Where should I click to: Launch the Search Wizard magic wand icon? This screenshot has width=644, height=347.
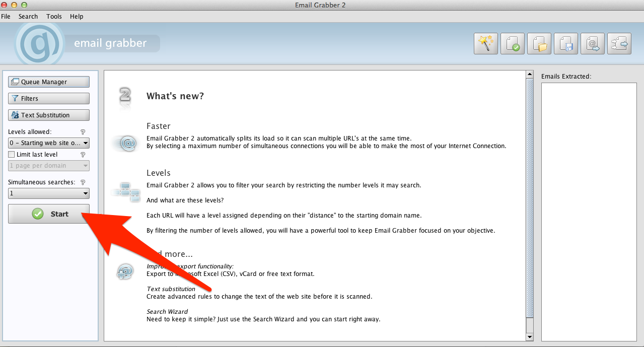(486, 44)
